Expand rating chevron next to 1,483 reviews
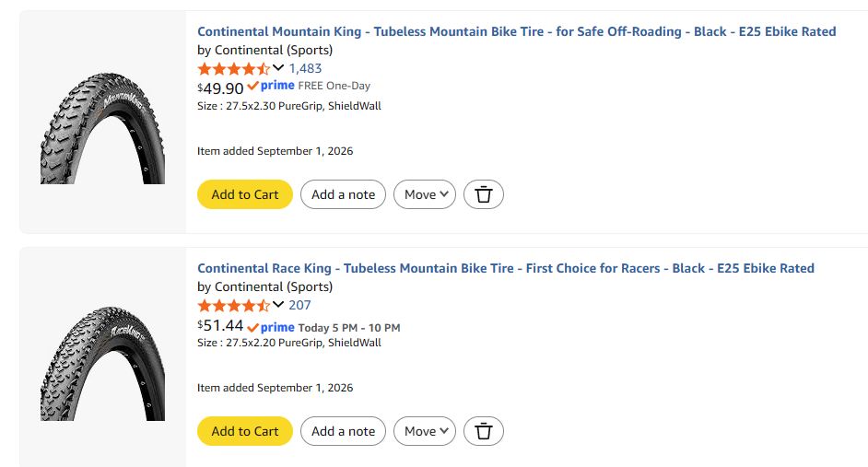The height and width of the screenshot is (467, 868). [278, 68]
